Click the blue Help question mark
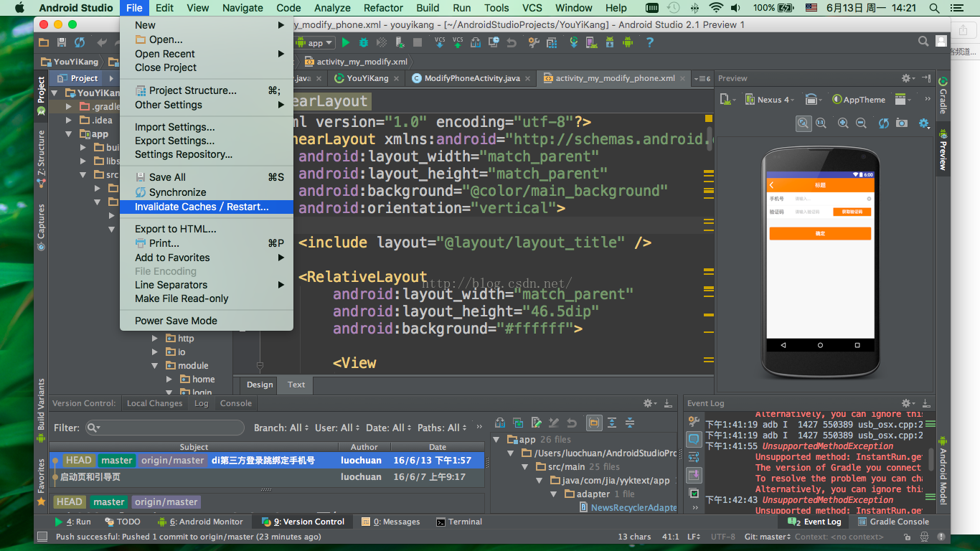 649,43
